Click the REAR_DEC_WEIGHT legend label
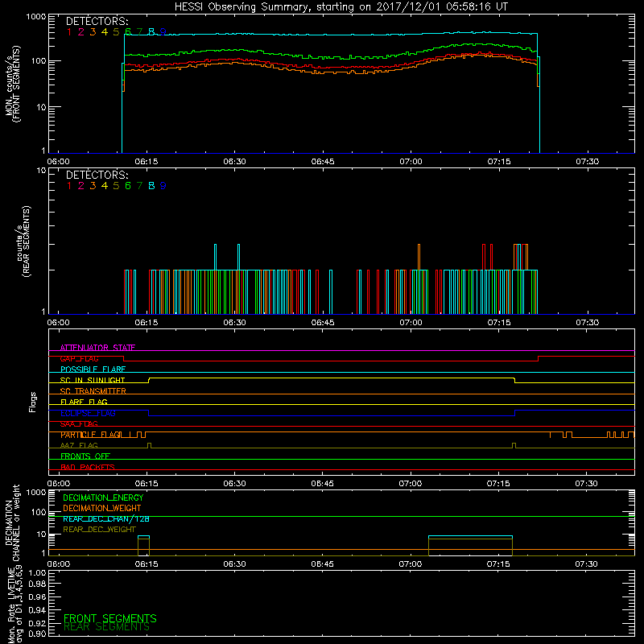This screenshot has height=644, width=644. pos(99,530)
